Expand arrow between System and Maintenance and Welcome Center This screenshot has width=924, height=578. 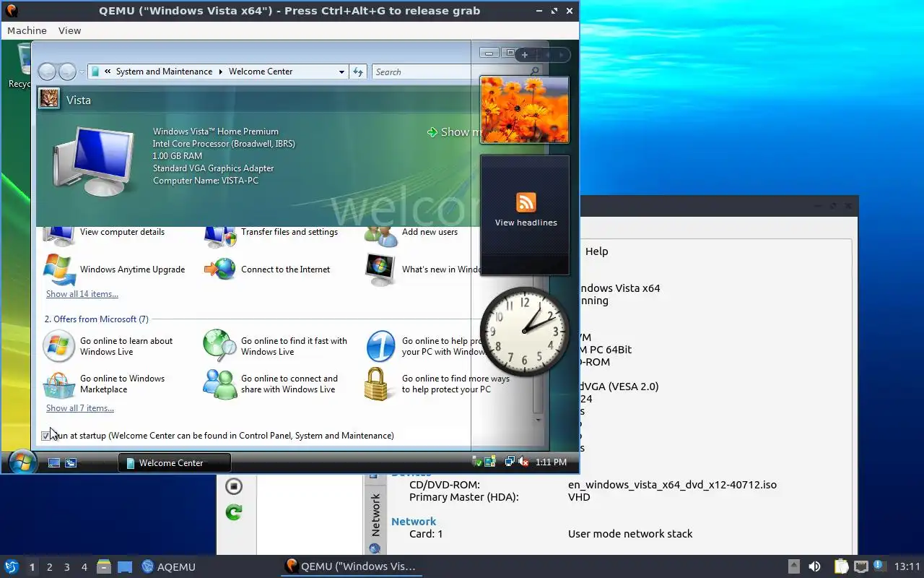tap(221, 72)
